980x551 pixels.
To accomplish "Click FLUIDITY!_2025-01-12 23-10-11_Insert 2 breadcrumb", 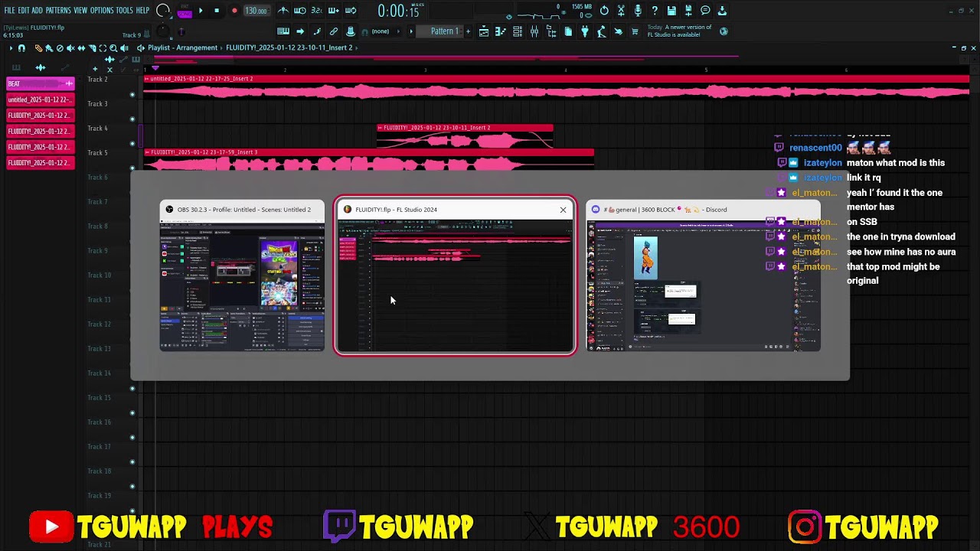I will tap(289, 47).
